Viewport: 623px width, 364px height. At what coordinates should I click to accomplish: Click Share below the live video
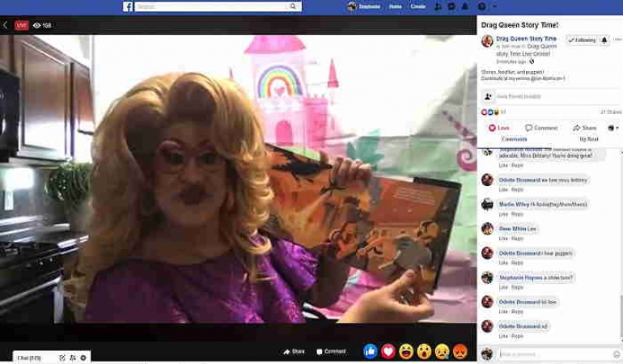click(x=294, y=352)
